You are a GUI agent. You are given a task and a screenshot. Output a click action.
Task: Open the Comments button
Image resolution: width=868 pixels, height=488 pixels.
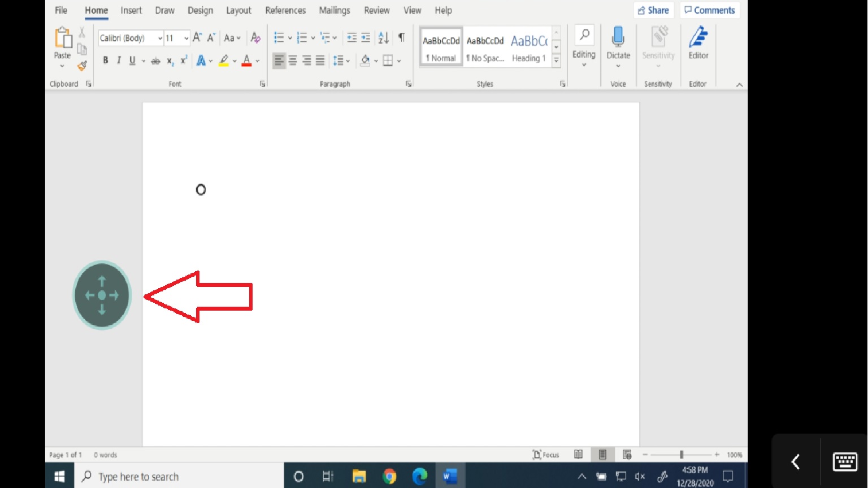[710, 10]
